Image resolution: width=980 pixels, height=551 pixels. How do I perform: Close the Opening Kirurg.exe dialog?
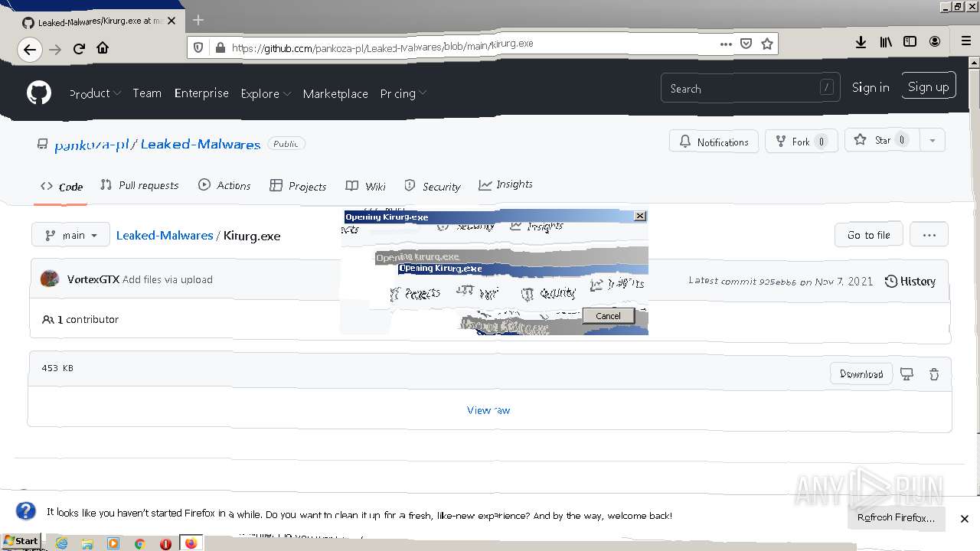(x=640, y=216)
